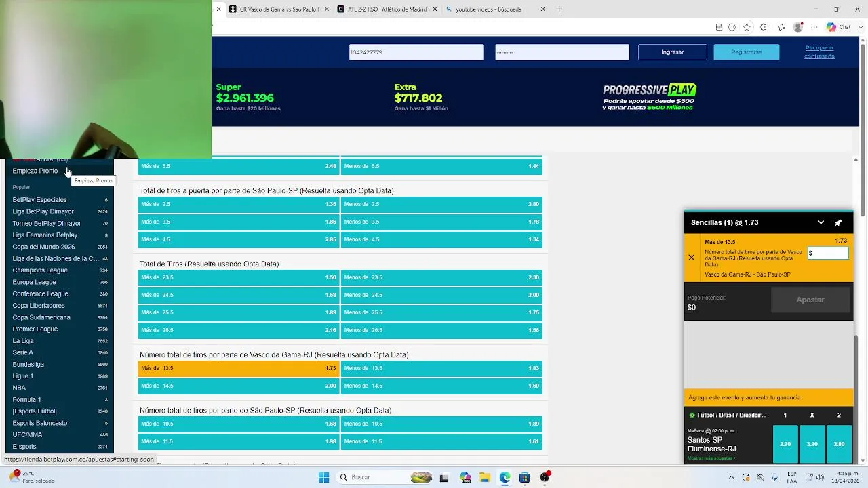Open Liga BetPlay Dimayor in sidebar
The image size is (868, 488).
43,211
